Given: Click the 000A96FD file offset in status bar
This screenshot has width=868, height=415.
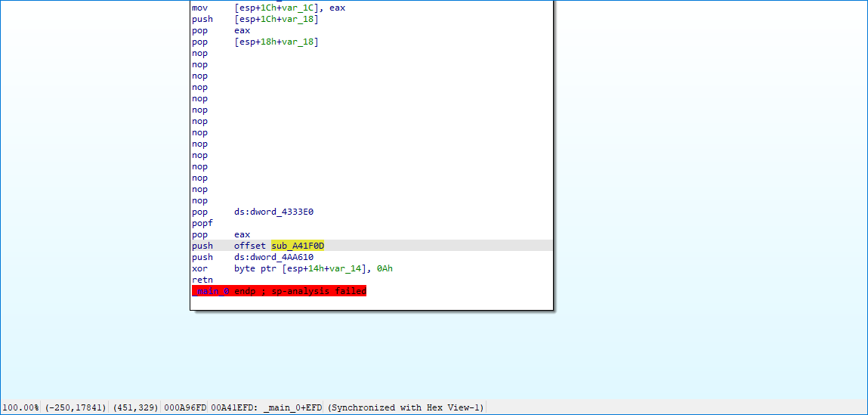Looking at the screenshot, I should click(185, 407).
